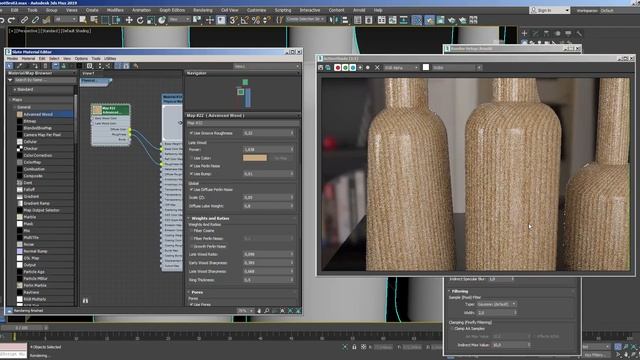Image resolution: width=640 pixels, height=360 pixels.
Task: Open the RGB Alpha channel dropdown
Action: point(401,67)
